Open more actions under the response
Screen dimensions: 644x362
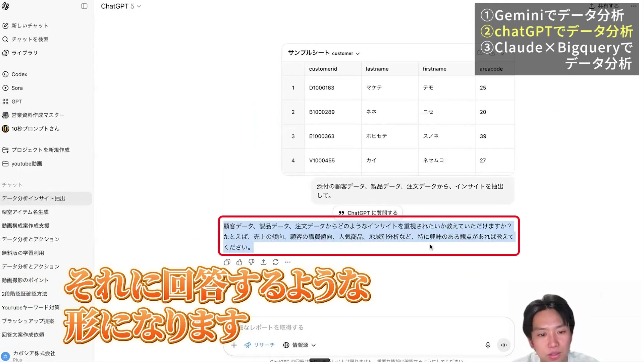tap(288, 262)
